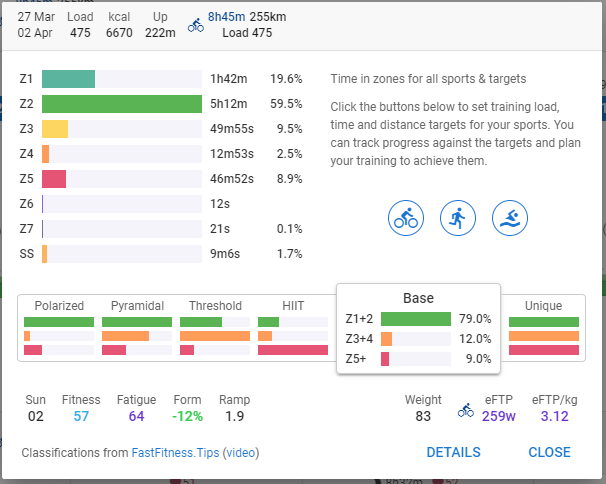The image size is (606, 484).
Task: Click the Fitness value 57
Action: [x=81, y=416]
